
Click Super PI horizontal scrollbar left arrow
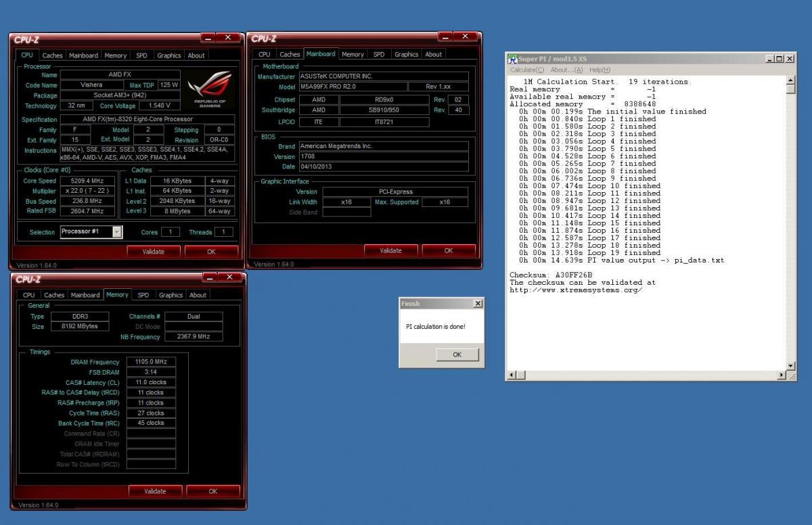512,375
